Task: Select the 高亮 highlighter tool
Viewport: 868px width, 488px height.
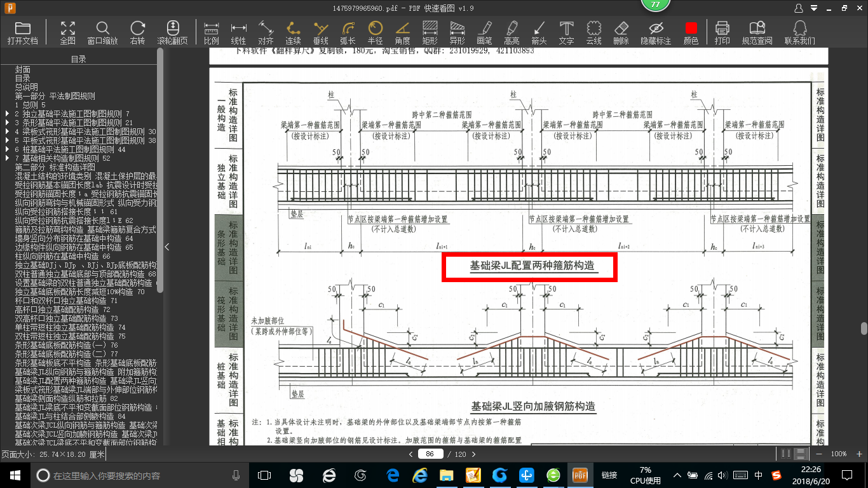Action: click(512, 29)
